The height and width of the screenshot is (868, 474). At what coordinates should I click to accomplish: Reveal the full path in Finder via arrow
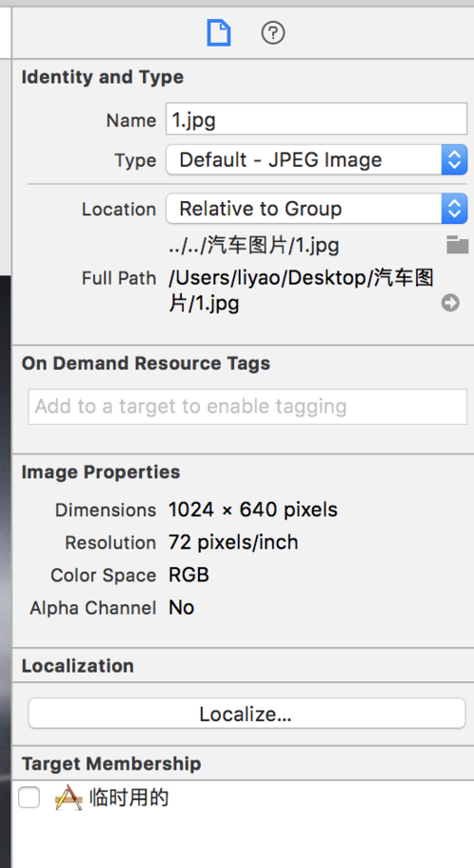(450, 303)
